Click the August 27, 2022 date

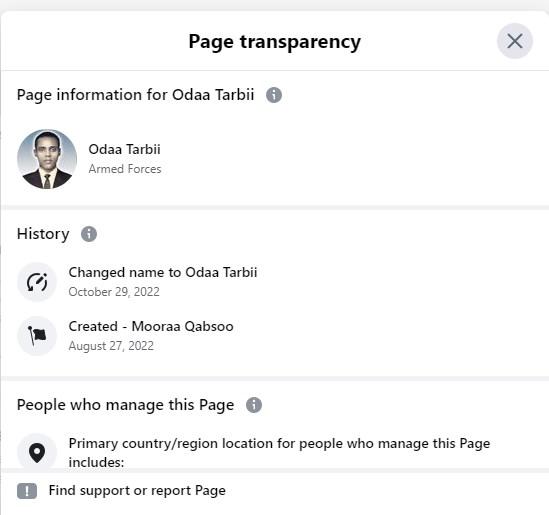click(111, 346)
